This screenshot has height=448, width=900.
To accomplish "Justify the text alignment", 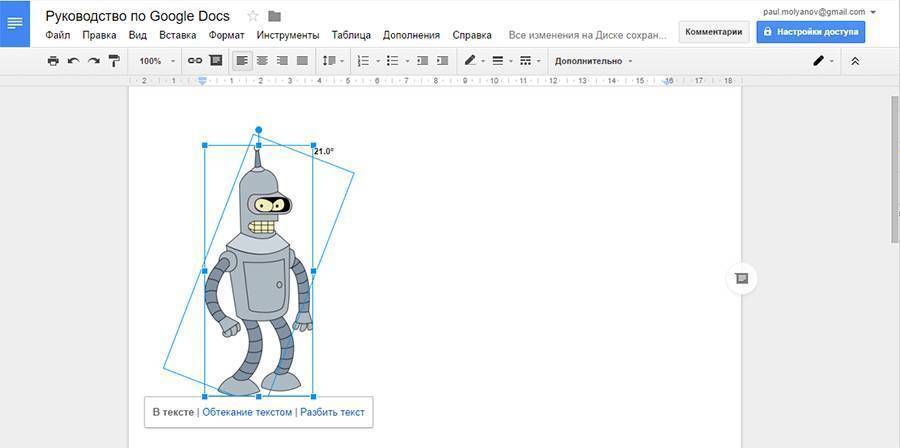I will click(302, 61).
